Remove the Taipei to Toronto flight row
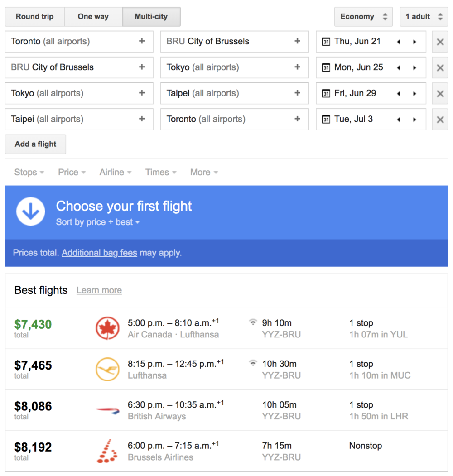This screenshot has height=476, width=453. point(440,120)
